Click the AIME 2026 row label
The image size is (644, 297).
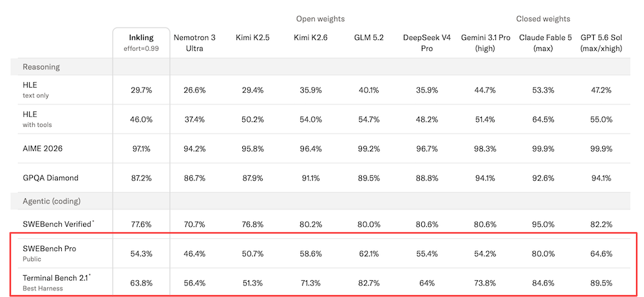click(x=43, y=149)
